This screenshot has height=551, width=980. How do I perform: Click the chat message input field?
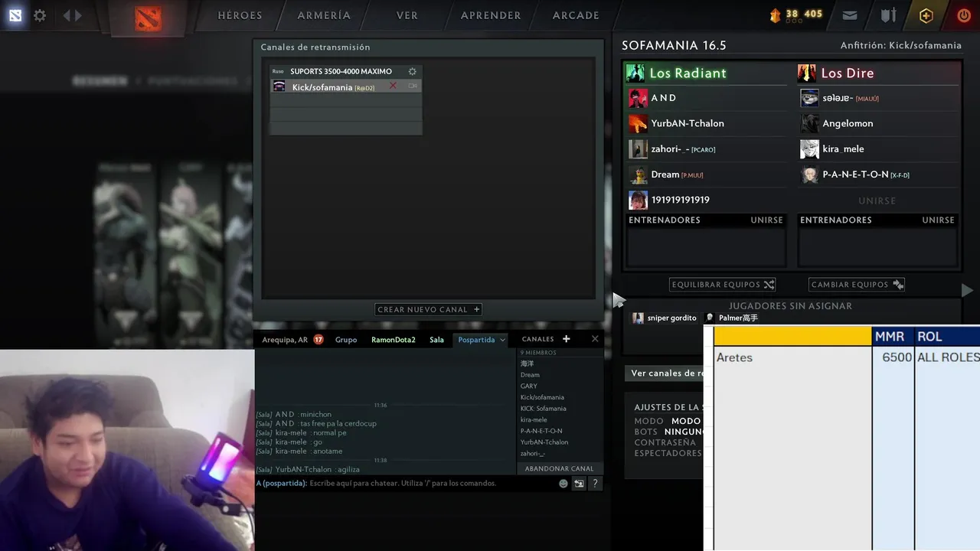point(433,484)
